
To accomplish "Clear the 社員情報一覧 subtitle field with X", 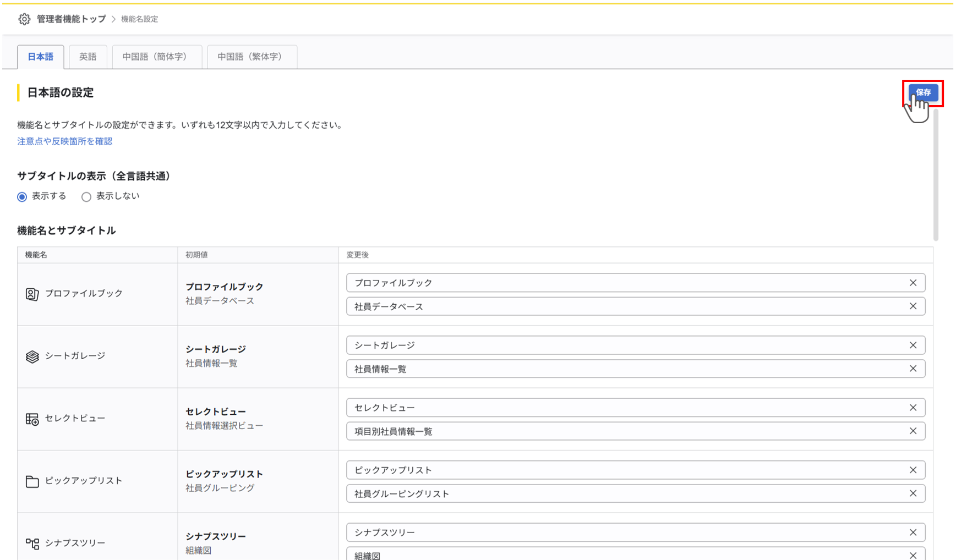I will pyautogui.click(x=913, y=369).
